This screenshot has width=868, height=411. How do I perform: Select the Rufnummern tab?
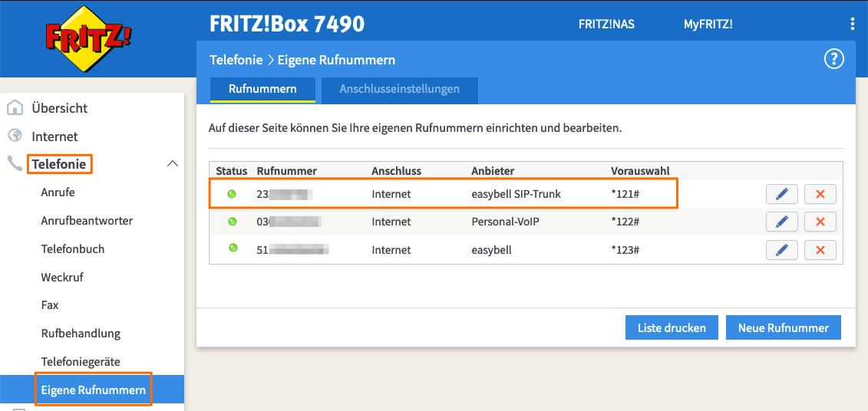click(x=262, y=89)
